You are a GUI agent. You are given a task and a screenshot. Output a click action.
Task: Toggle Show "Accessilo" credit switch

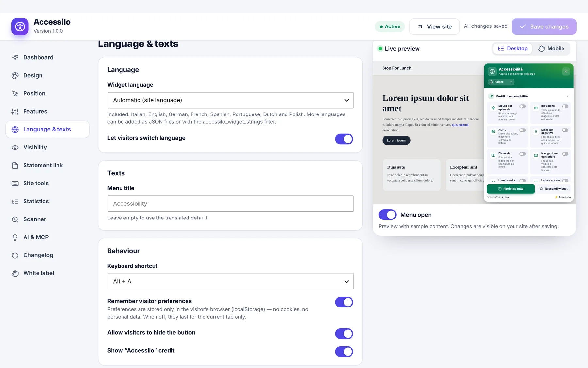pyautogui.click(x=344, y=352)
